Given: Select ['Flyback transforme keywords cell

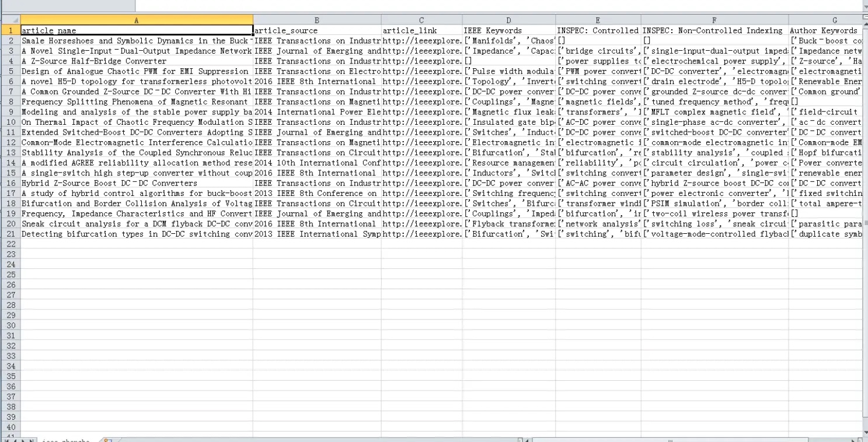Looking at the screenshot, I should [x=509, y=224].
